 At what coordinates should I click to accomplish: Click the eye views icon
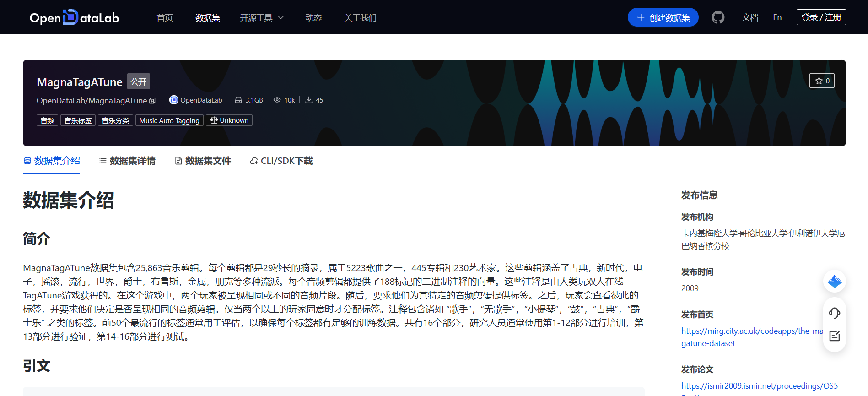click(x=277, y=100)
